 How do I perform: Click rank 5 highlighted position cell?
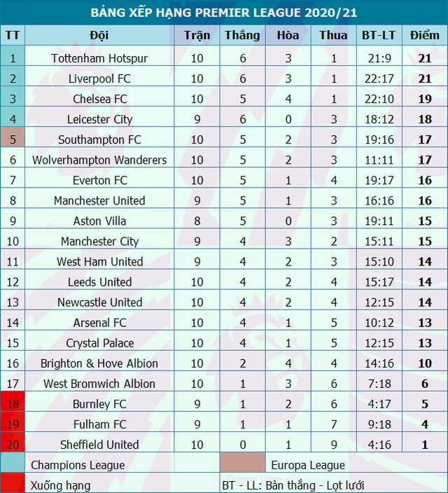click(13, 139)
